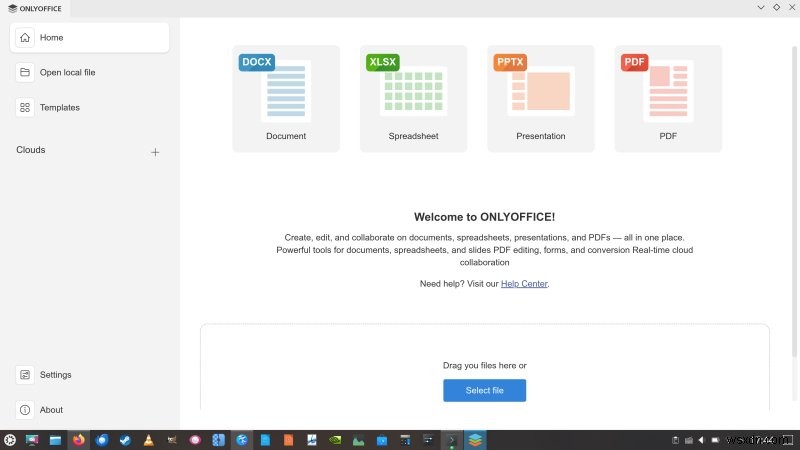Launch Steam from the taskbar
Screen dimensions: 800x450
coord(125,440)
